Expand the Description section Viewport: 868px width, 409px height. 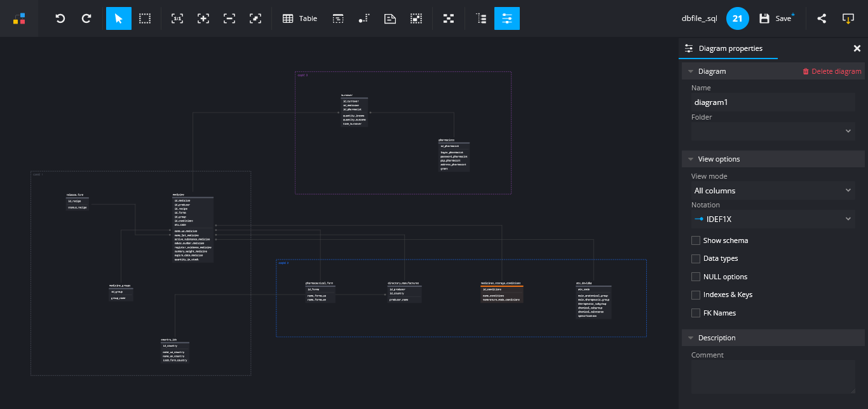(691, 338)
